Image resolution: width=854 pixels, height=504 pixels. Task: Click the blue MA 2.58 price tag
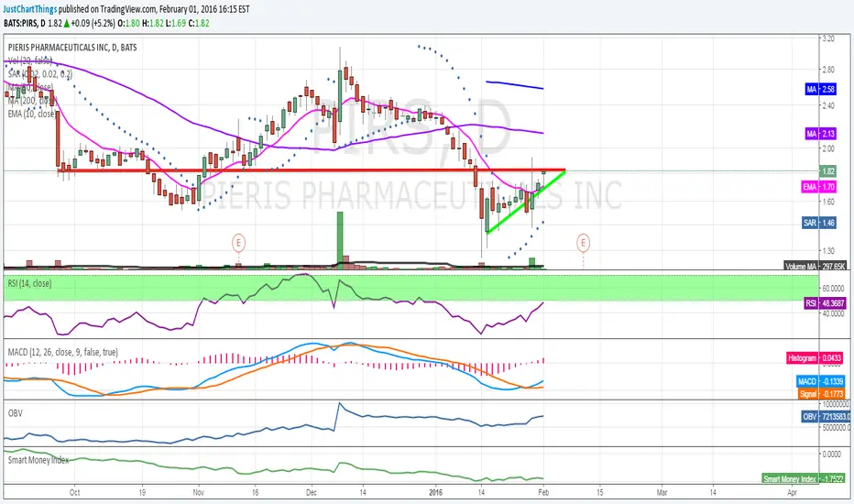click(820, 89)
